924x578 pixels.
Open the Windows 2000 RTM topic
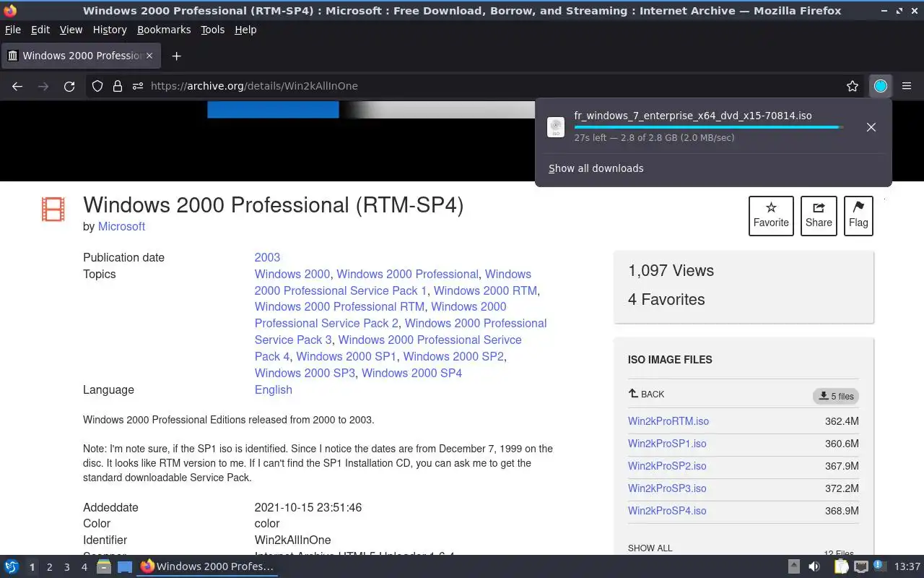tap(485, 290)
